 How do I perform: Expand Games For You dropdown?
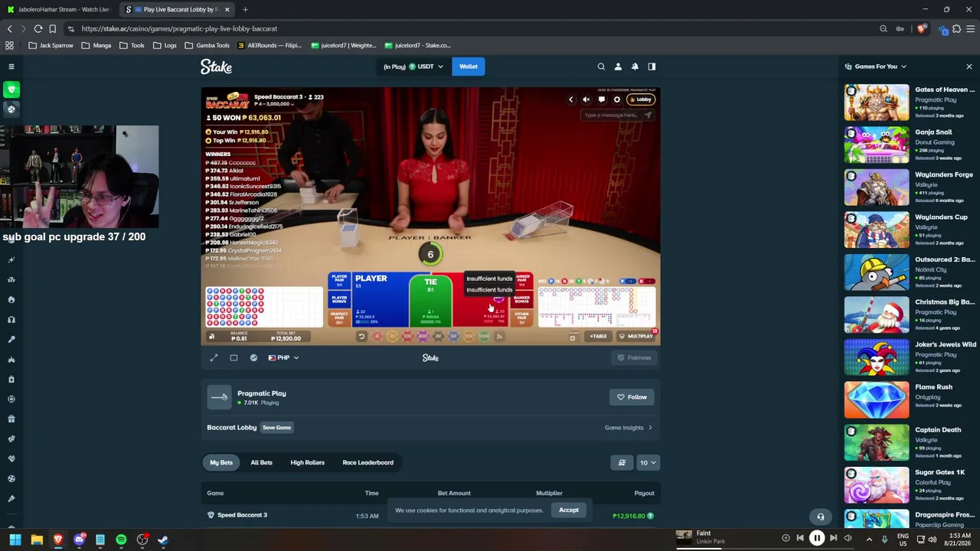[x=876, y=67]
